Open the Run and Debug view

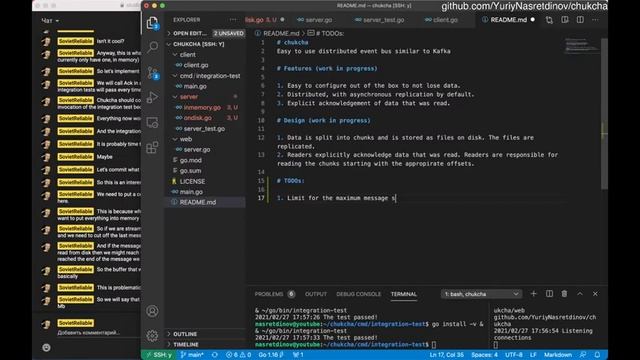(152, 97)
